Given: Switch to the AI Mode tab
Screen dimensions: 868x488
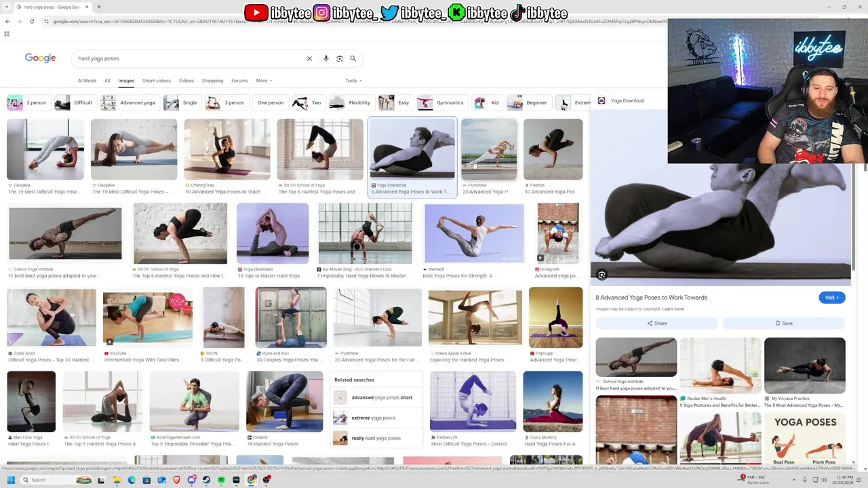Looking at the screenshot, I should (x=87, y=81).
